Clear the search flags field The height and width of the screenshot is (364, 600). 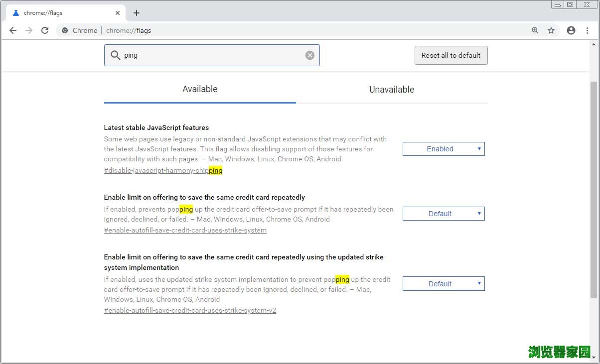coord(310,55)
